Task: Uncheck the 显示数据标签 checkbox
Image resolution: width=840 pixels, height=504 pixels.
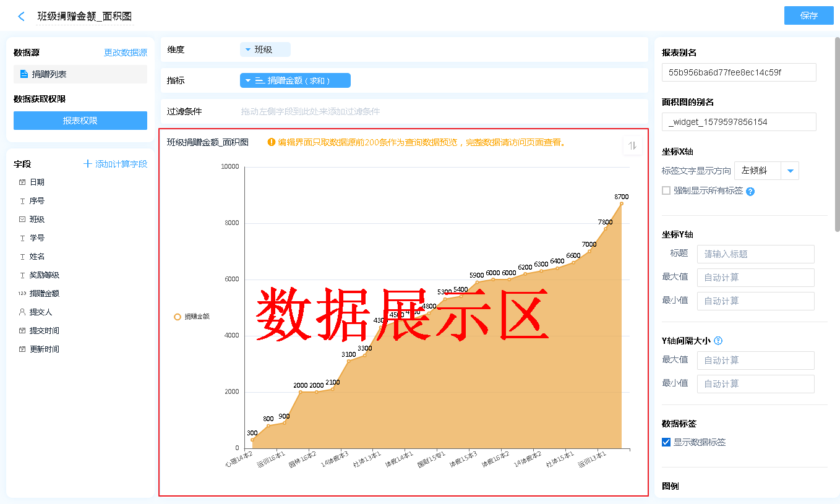Action: click(x=666, y=442)
